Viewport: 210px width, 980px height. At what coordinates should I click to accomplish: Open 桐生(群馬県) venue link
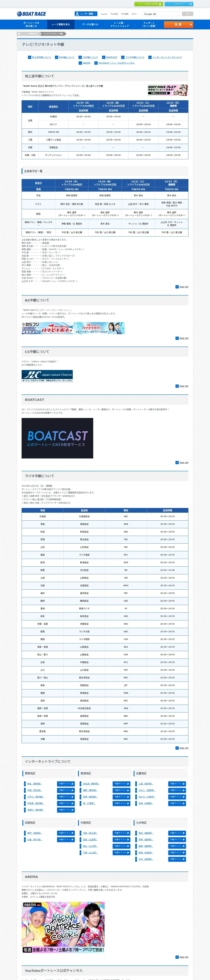click(x=34, y=784)
